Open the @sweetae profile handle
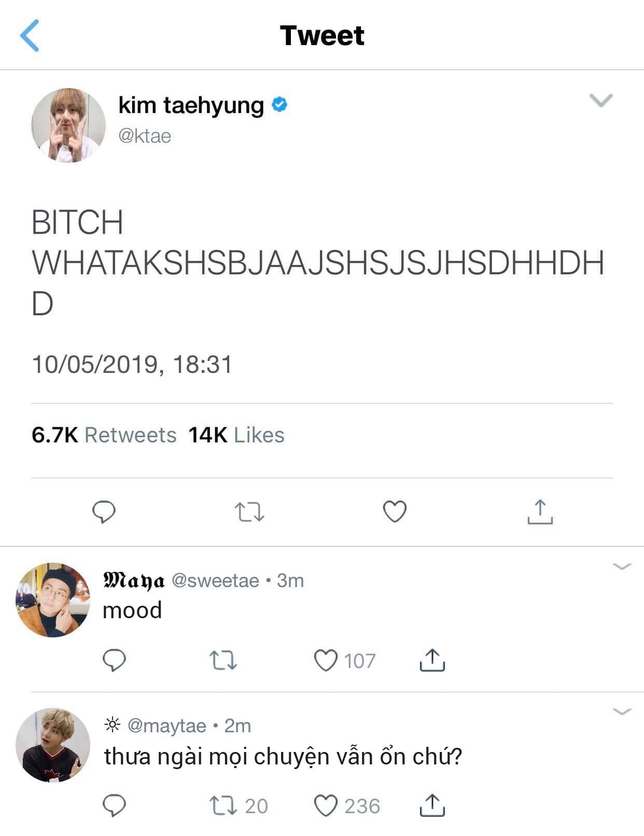This screenshot has height=836, width=644. coord(215,580)
